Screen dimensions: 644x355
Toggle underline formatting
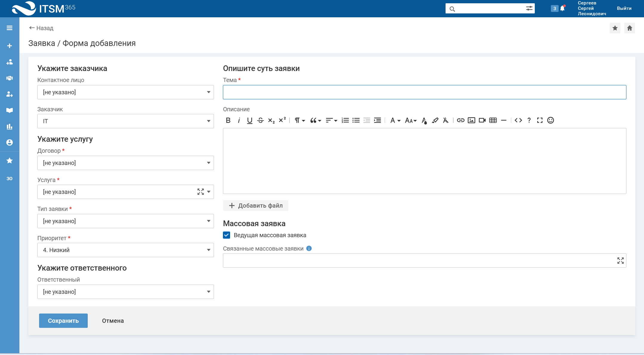(x=250, y=120)
